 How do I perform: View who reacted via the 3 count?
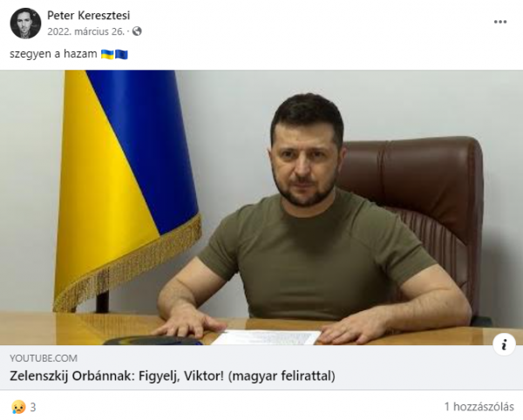point(33,407)
